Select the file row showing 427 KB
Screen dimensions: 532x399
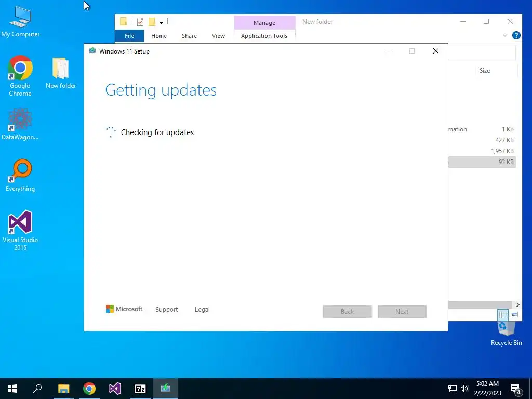click(482, 140)
